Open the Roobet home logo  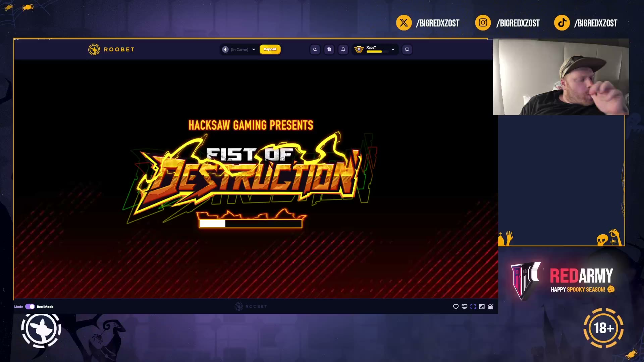(111, 49)
